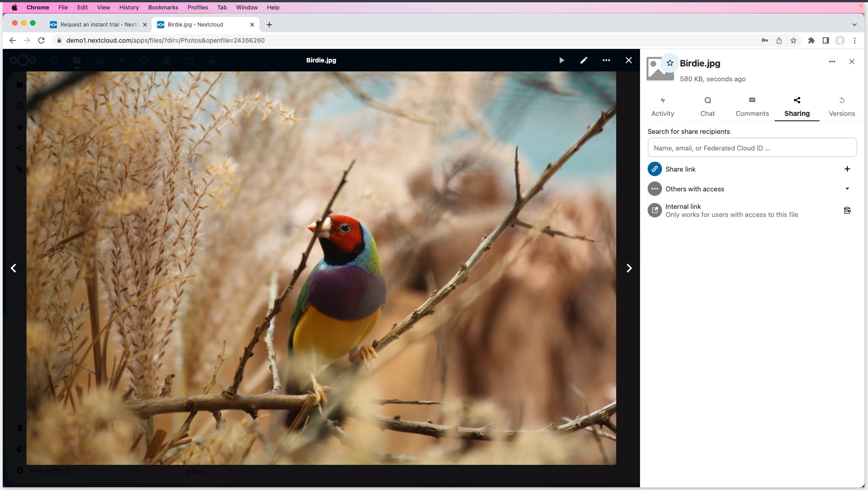The width and height of the screenshot is (868, 490).
Task: Expand the Others with access section
Action: click(x=847, y=189)
